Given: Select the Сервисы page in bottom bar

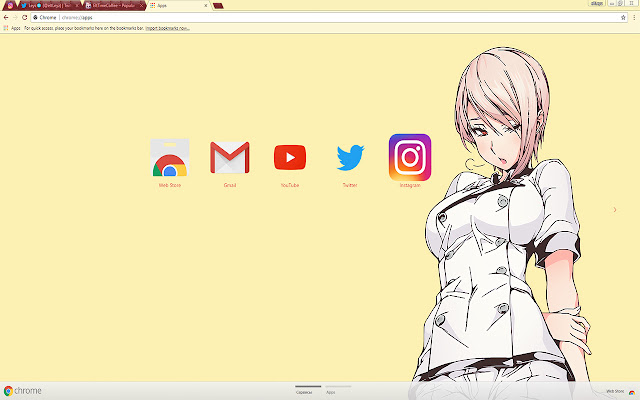Looking at the screenshot, I should coord(308,390).
